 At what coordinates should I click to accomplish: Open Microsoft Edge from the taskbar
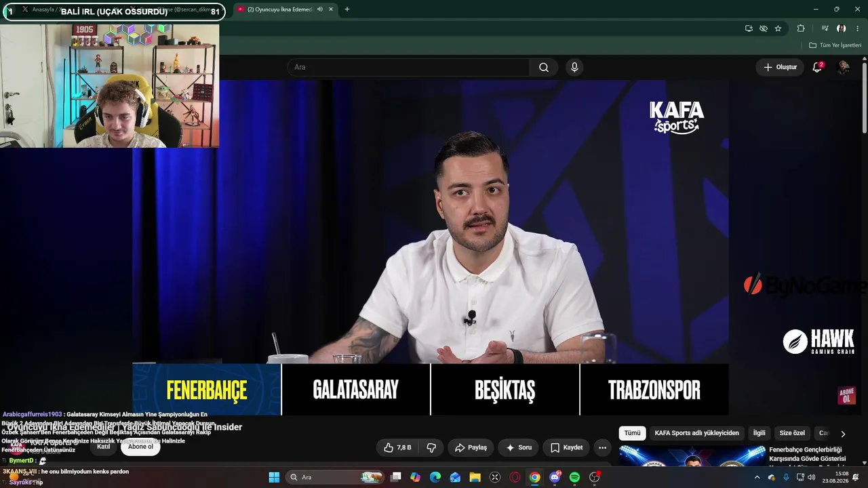(x=435, y=477)
